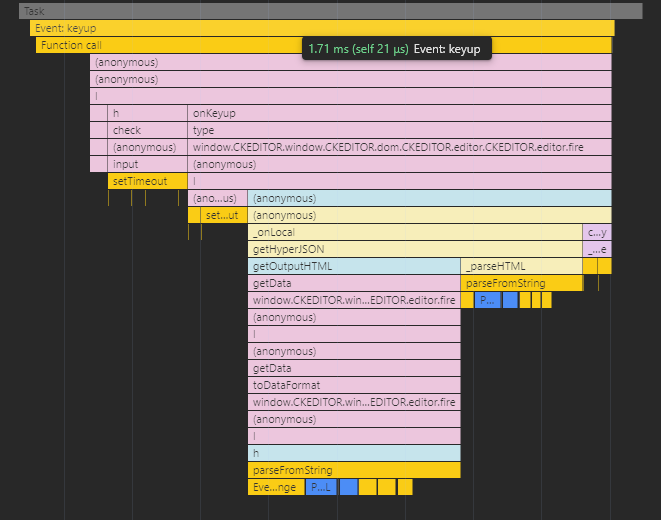
Task: Click the blue P...L bar at bottom
Action: (320, 487)
